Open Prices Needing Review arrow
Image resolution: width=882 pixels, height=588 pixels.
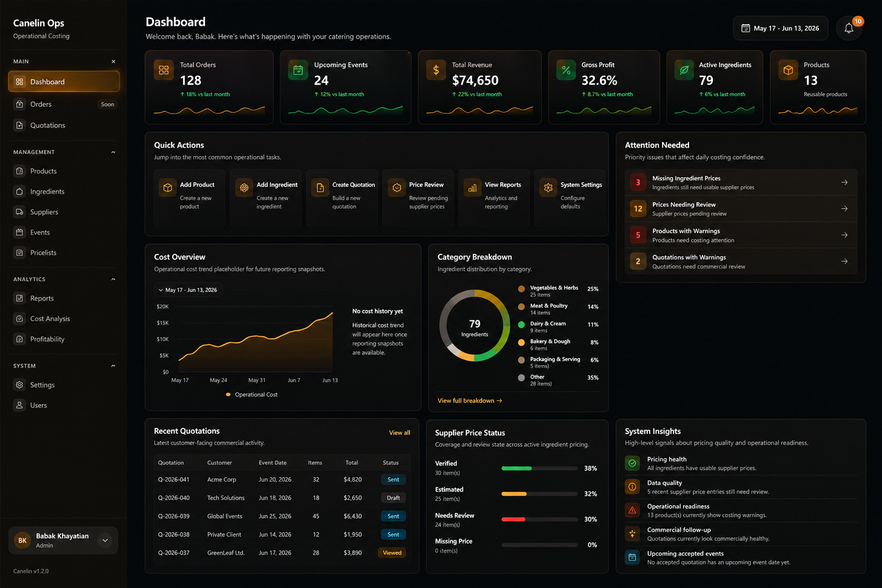(844, 208)
